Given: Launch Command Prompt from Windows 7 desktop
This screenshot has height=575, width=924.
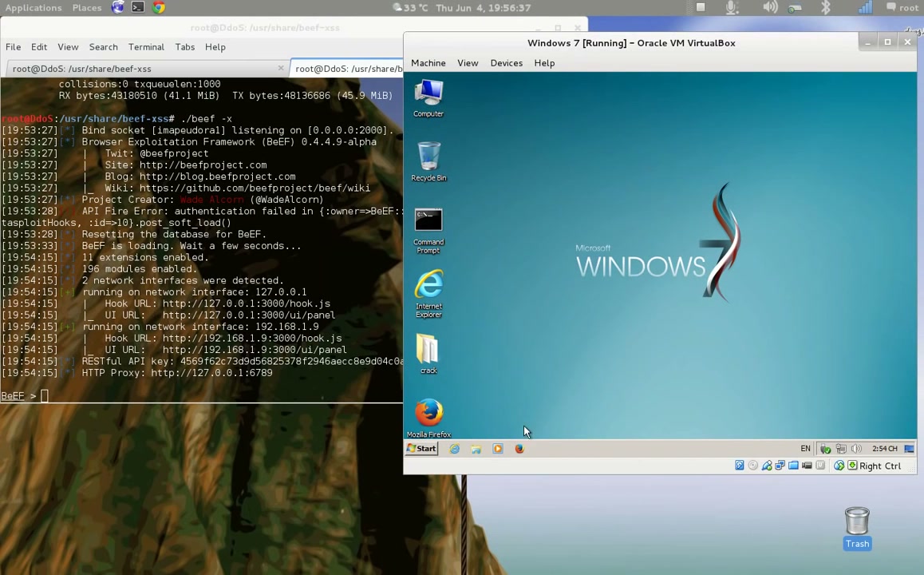Looking at the screenshot, I should pos(428,231).
